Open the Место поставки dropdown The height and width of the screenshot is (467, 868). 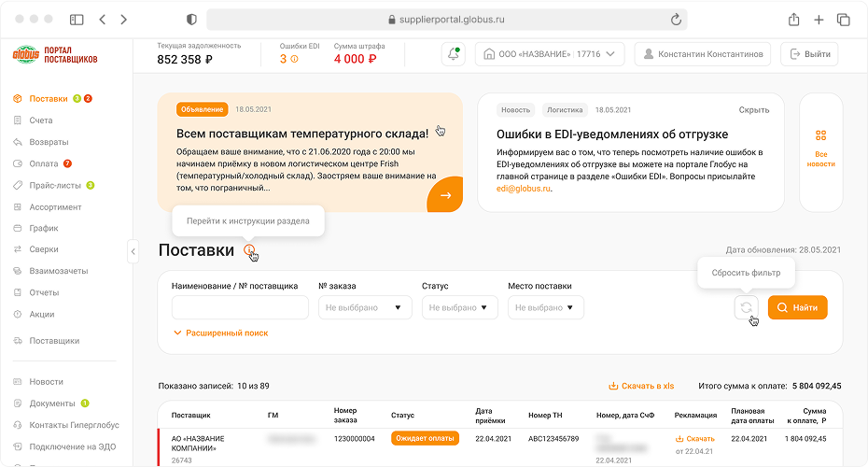(x=546, y=307)
